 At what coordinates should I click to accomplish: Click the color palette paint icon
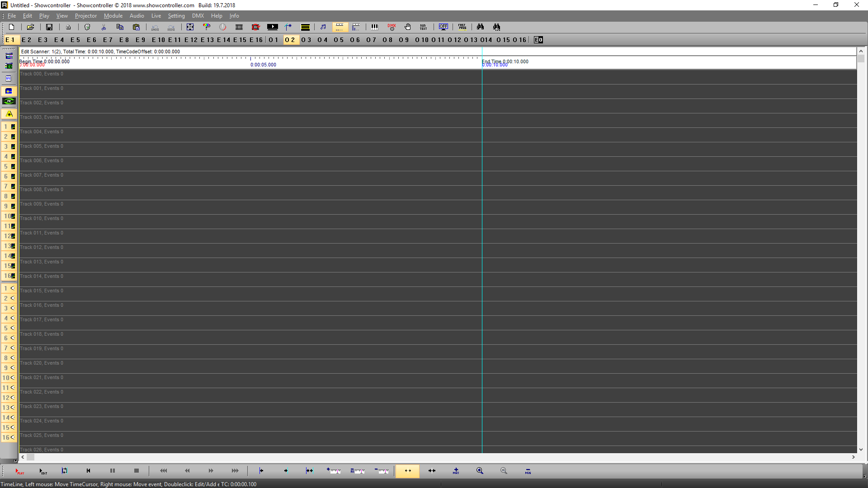(x=207, y=27)
